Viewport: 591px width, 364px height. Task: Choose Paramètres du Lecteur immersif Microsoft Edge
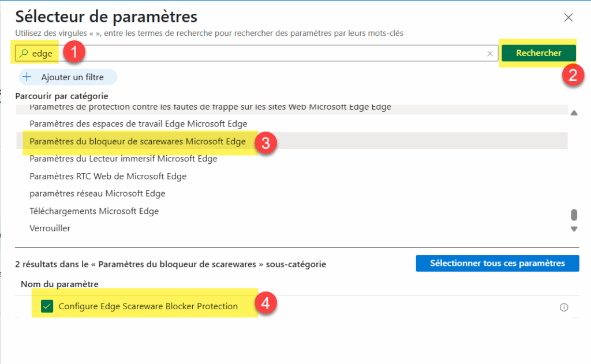point(123,159)
